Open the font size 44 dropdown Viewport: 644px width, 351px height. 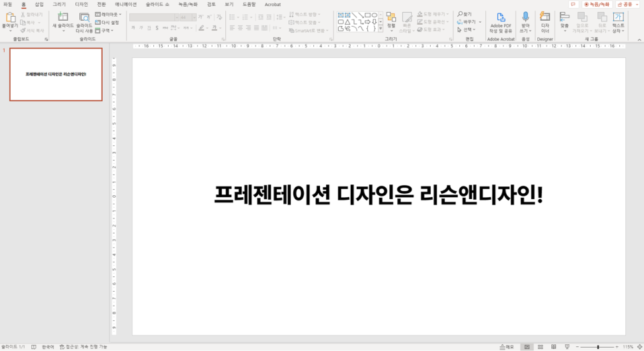coord(194,17)
